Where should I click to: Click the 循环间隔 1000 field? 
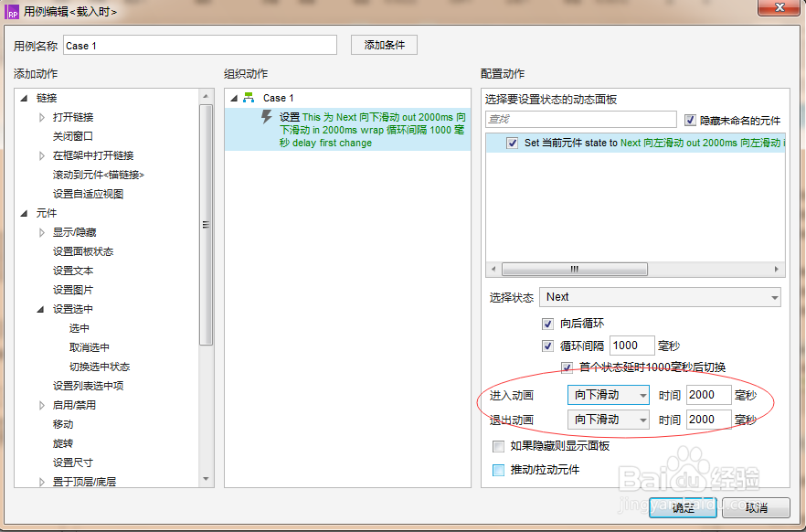[631, 346]
